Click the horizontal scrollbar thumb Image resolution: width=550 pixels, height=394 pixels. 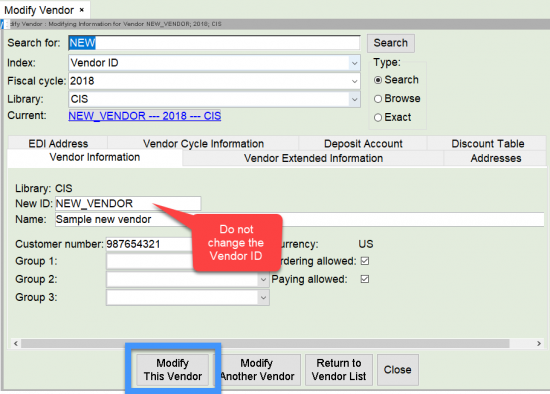(265, 343)
